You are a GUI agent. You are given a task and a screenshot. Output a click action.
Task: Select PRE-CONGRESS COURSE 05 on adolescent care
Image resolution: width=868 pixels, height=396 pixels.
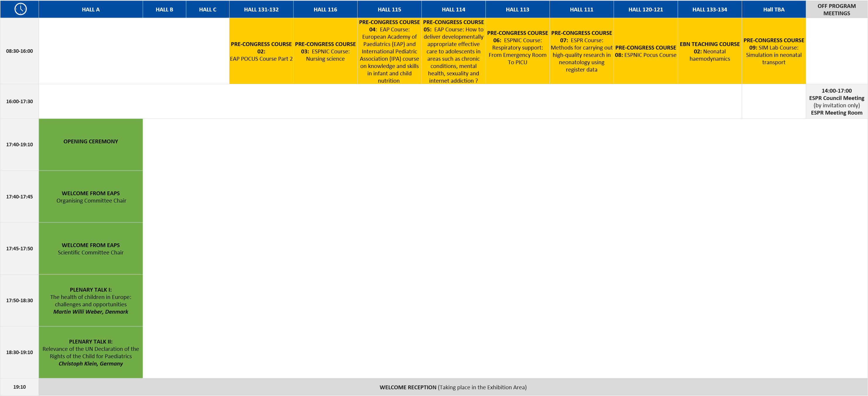453,51
